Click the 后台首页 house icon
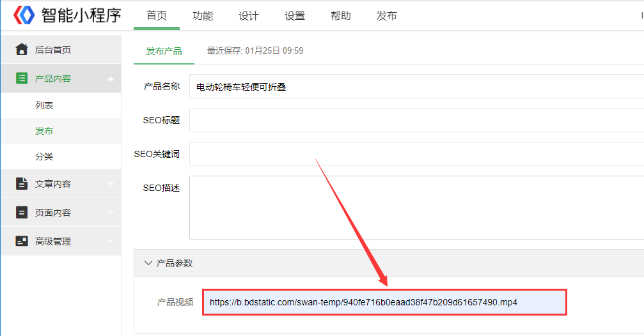The height and width of the screenshot is (336, 644). pyautogui.click(x=22, y=50)
